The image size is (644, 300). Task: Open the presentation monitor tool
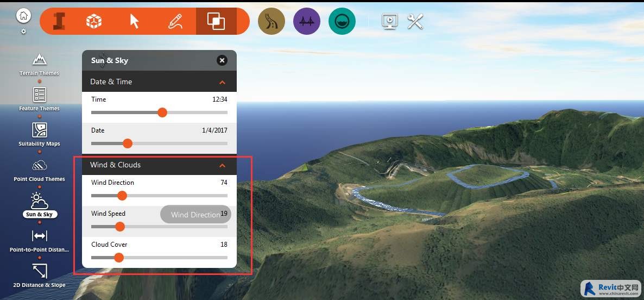point(389,21)
